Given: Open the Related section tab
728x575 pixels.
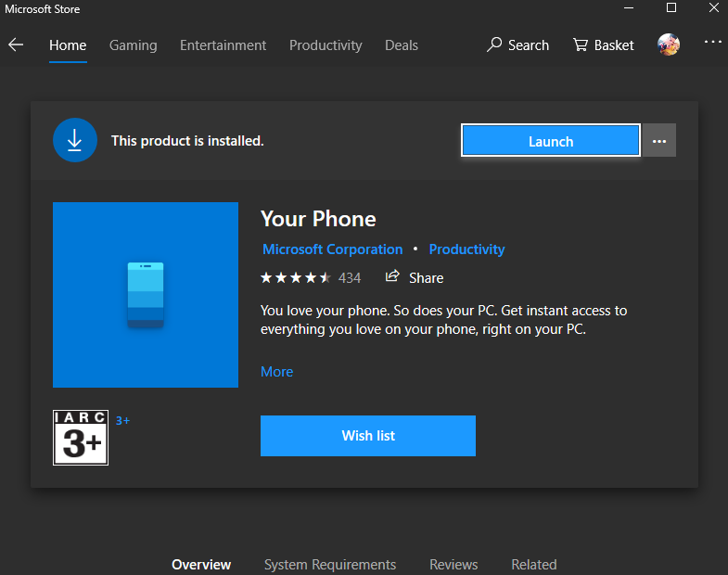Looking at the screenshot, I should (534, 564).
